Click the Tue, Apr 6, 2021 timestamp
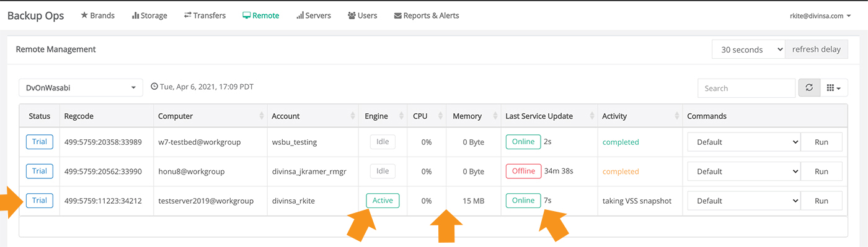Viewport: 868px width, 247px height. coord(206,87)
